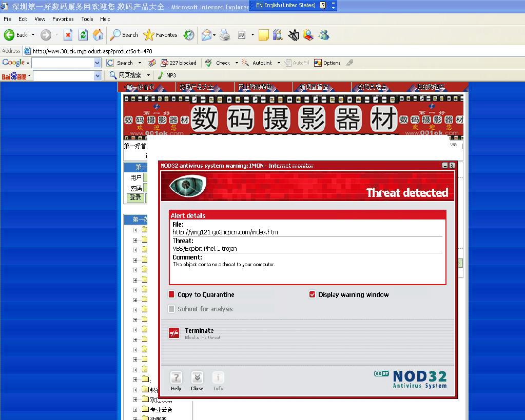Open the View menu
The height and width of the screenshot is (420, 525).
40,19
